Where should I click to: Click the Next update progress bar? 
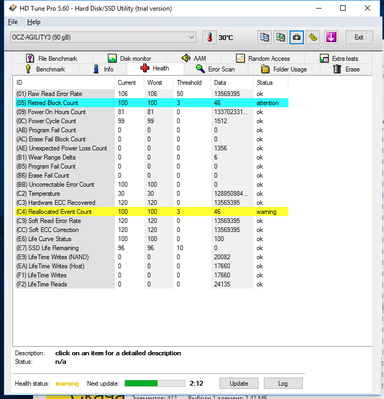pyautogui.click(x=155, y=383)
